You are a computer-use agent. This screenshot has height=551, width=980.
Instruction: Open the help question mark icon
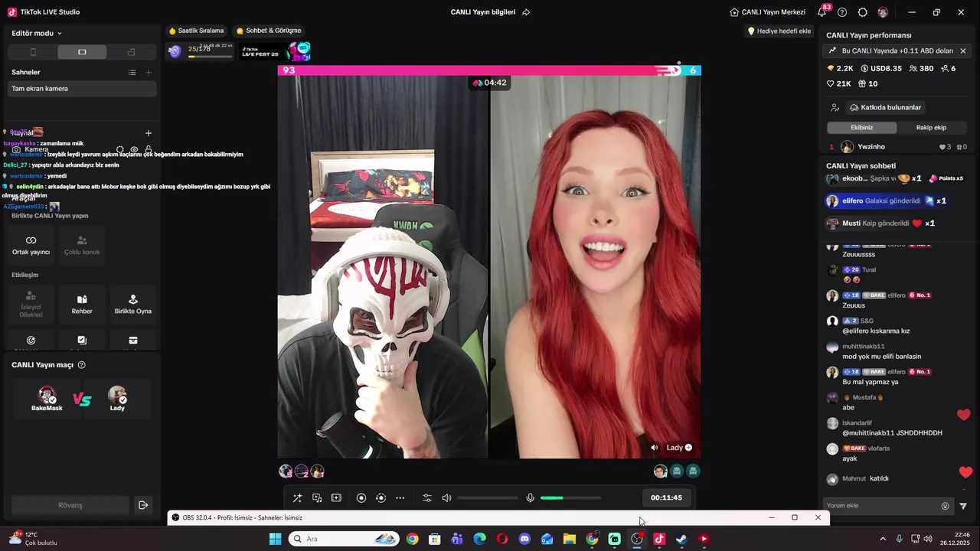pos(842,12)
